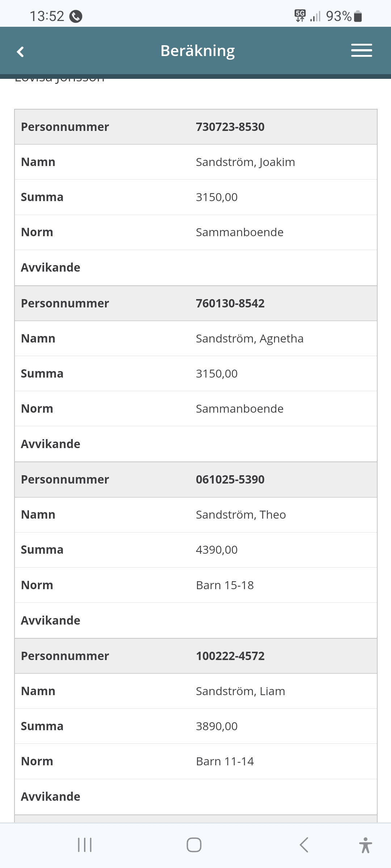This screenshot has width=391, height=868.
Task: Select personnummer 730723-8530
Action: point(230,127)
